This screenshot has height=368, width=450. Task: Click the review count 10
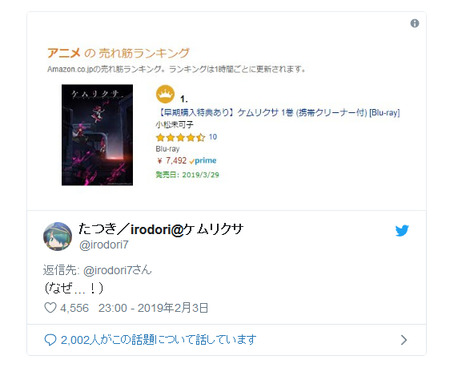pyautogui.click(x=213, y=137)
